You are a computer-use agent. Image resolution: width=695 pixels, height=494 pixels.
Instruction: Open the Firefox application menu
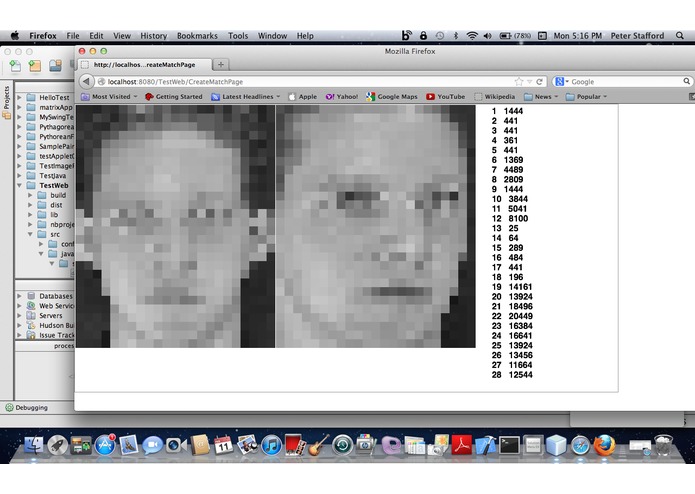[x=43, y=36]
